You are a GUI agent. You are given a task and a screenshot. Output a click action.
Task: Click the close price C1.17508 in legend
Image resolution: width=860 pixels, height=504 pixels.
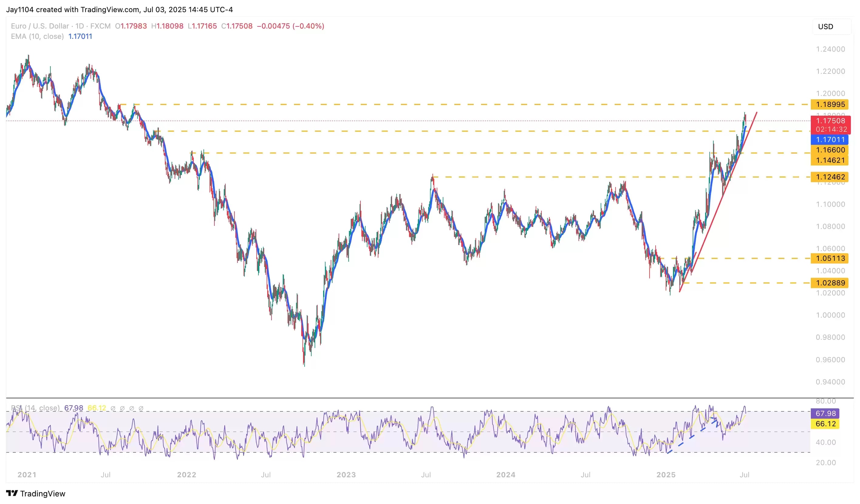click(237, 26)
